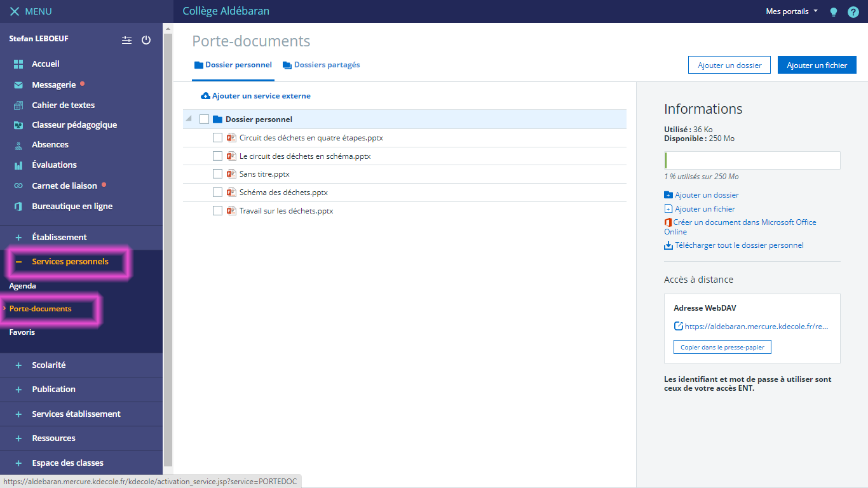Tick checkbox for Schéma des déchets.pptx

coord(217,192)
